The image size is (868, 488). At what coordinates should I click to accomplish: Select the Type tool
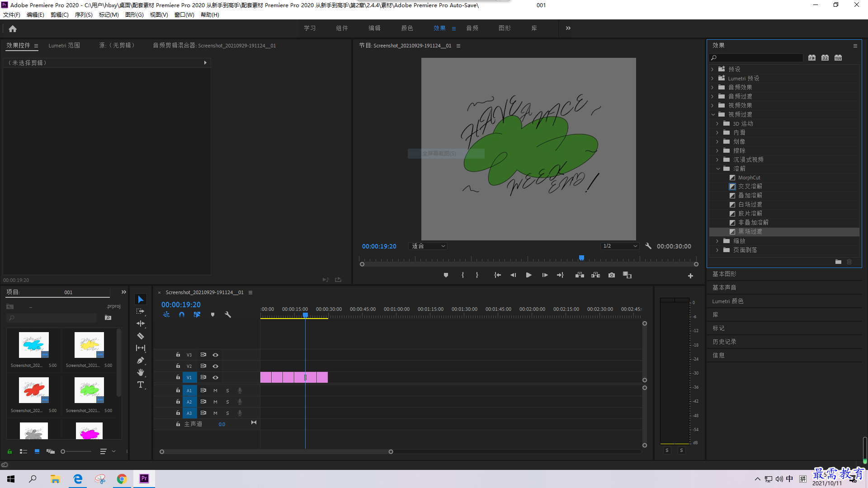pyautogui.click(x=141, y=385)
